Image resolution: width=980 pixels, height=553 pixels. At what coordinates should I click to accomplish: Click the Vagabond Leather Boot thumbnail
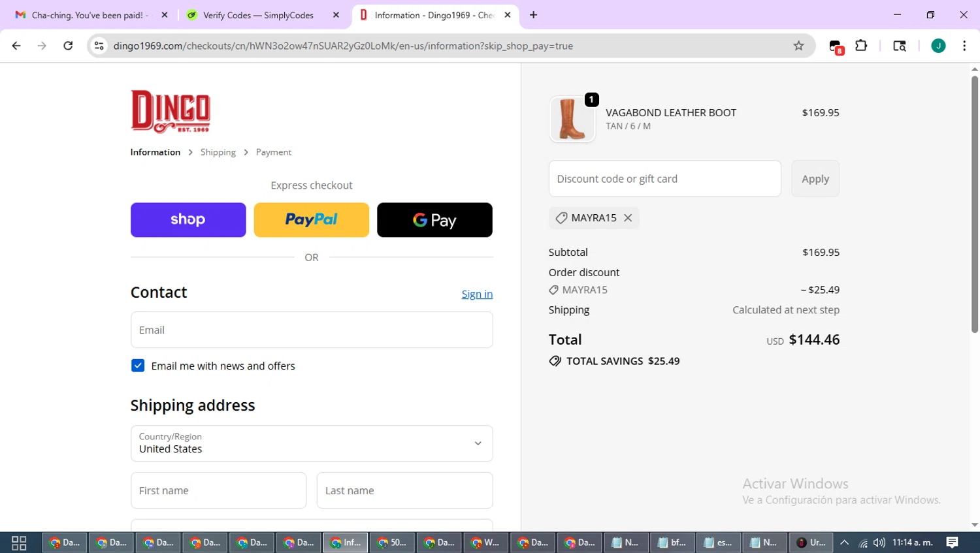pyautogui.click(x=572, y=119)
